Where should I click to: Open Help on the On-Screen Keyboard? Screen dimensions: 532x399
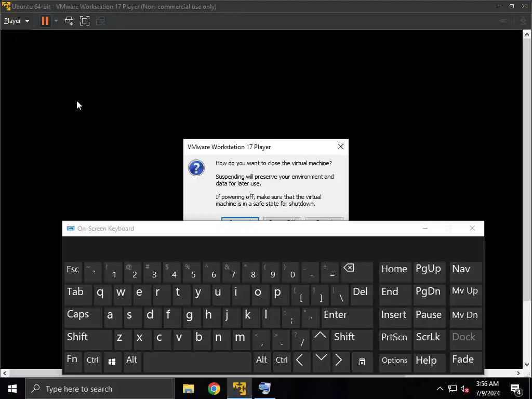tap(429, 362)
